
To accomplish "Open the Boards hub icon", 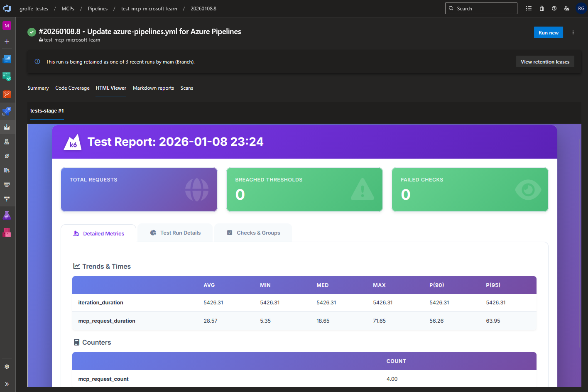I will click(x=7, y=76).
